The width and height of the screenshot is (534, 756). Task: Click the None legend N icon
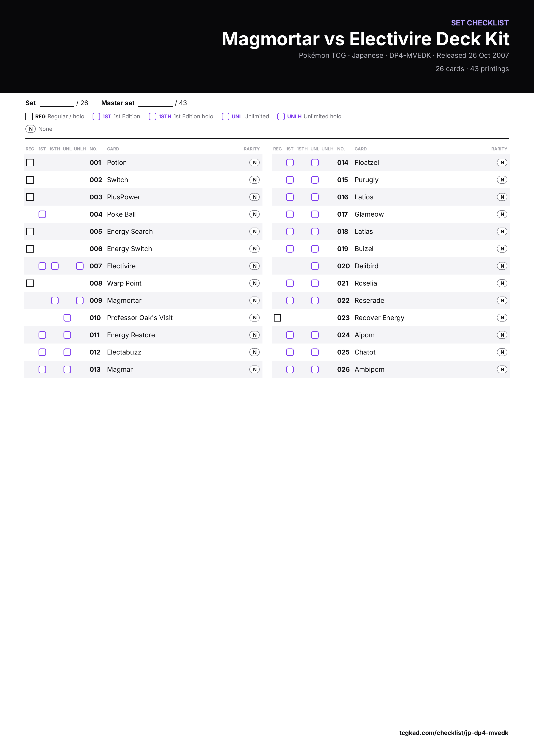point(31,129)
